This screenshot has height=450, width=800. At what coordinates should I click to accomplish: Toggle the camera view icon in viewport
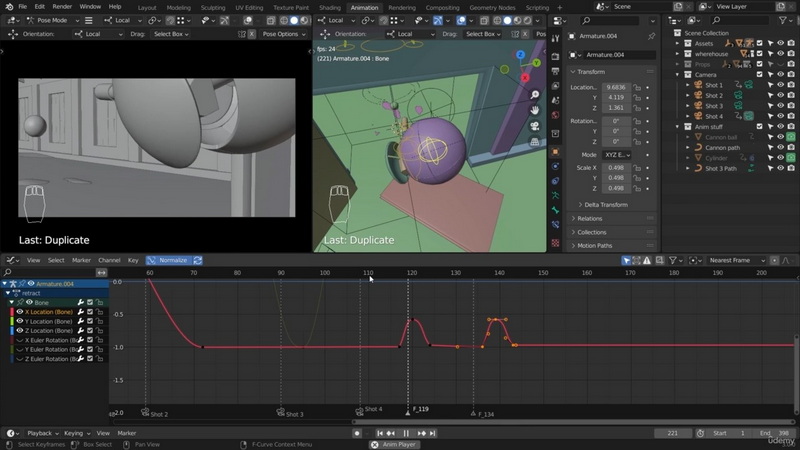[534, 126]
